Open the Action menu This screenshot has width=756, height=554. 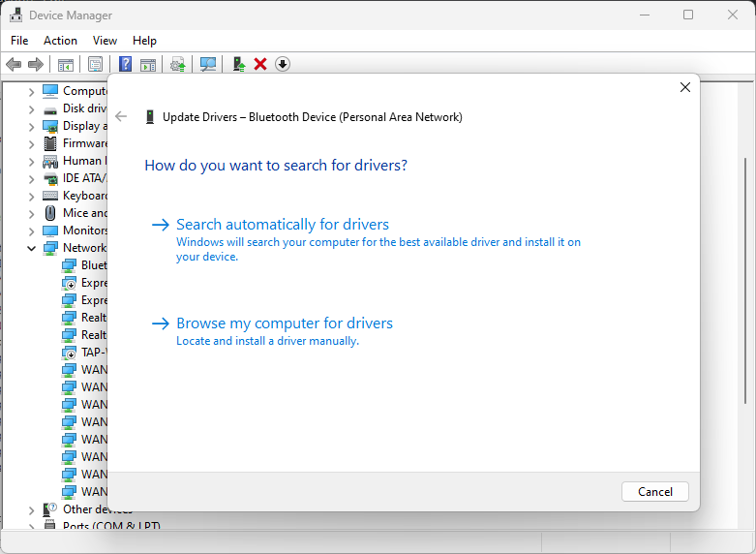click(x=60, y=41)
